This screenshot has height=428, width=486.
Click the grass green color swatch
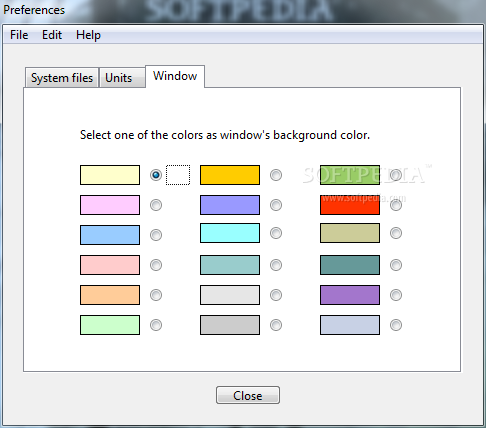point(350,175)
